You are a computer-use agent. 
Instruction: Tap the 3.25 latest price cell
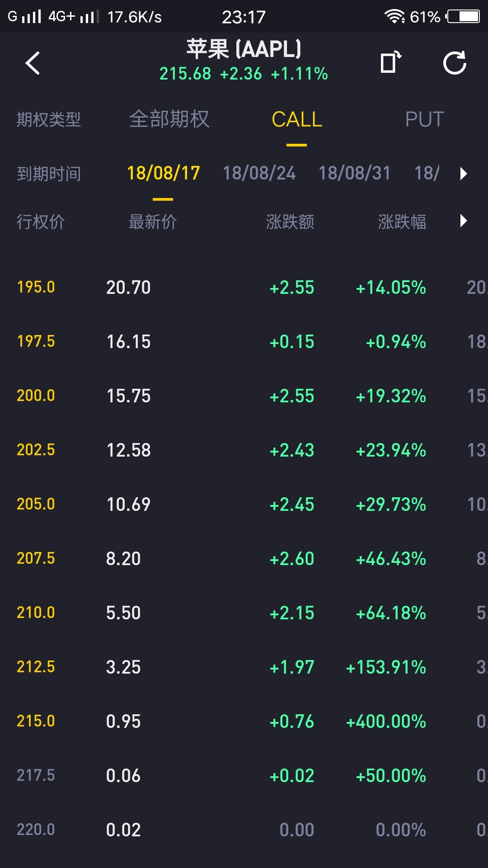point(123,667)
